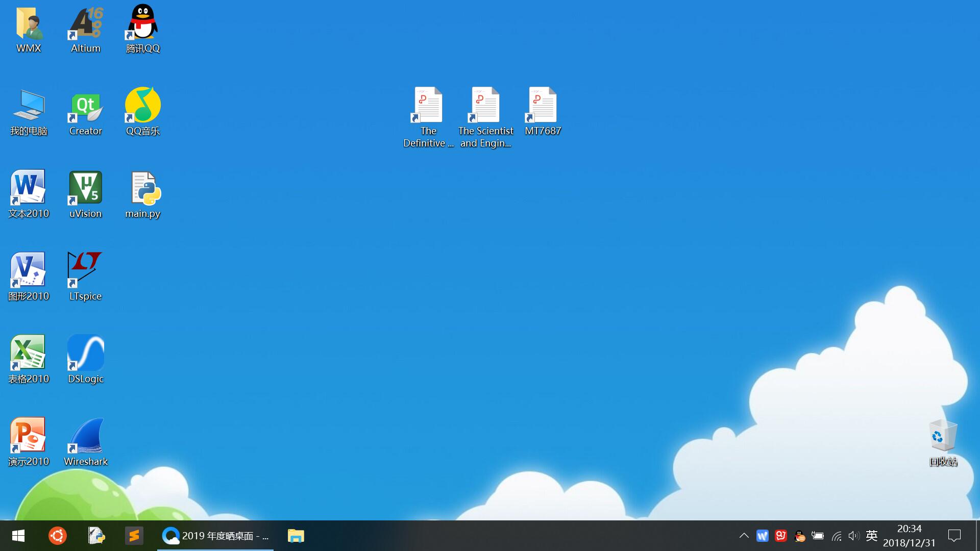Open File Explorer from the taskbar
The width and height of the screenshot is (980, 551).
[296, 536]
